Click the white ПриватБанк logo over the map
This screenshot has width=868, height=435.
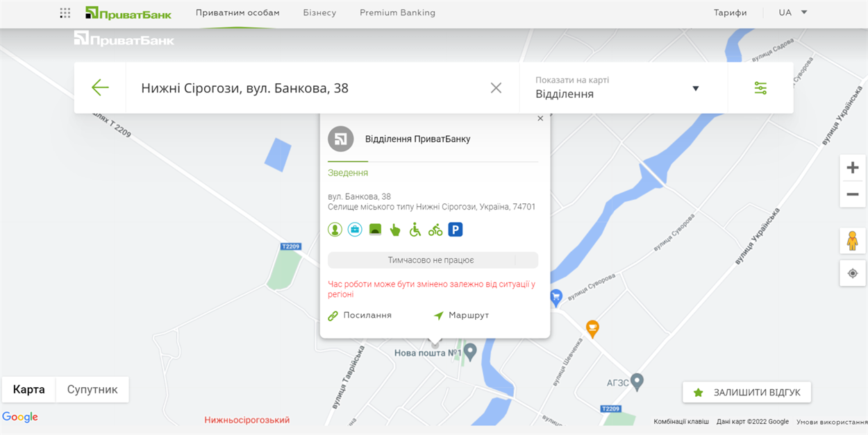click(x=124, y=39)
